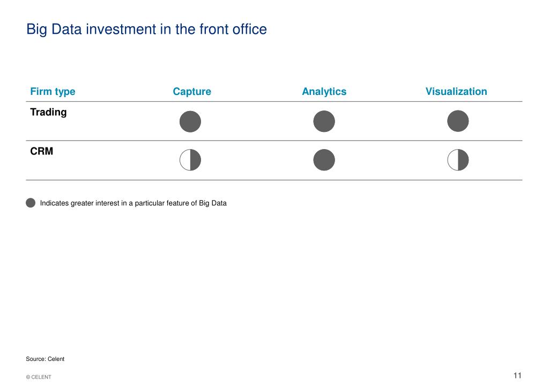The height and width of the screenshot is (392, 549).
Task: Select the Firm type column header
Action: point(53,92)
